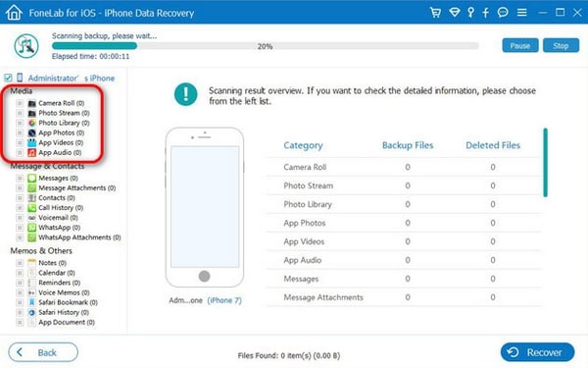This screenshot has width=588, height=368.
Task: Select WhatsApp Attachments (0) entry
Action: point(79,237)
